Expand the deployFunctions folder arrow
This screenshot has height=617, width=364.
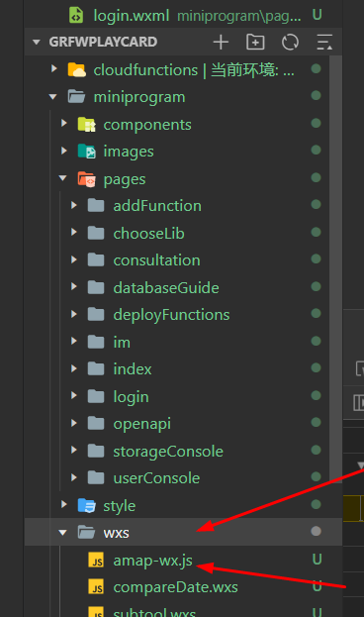(74, 314)
